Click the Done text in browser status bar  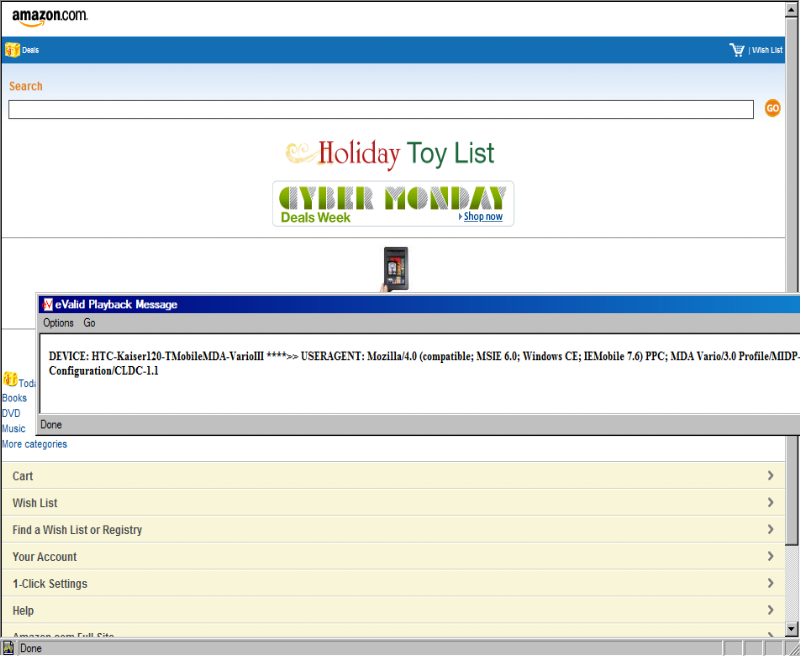click(x=31, y=648)
